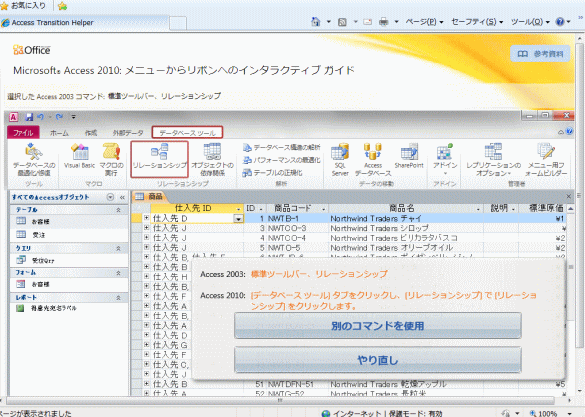The height and width of the screenshot is (417, 585).
Task: Click the マクロの実行 icon
Action: point(111,160)
